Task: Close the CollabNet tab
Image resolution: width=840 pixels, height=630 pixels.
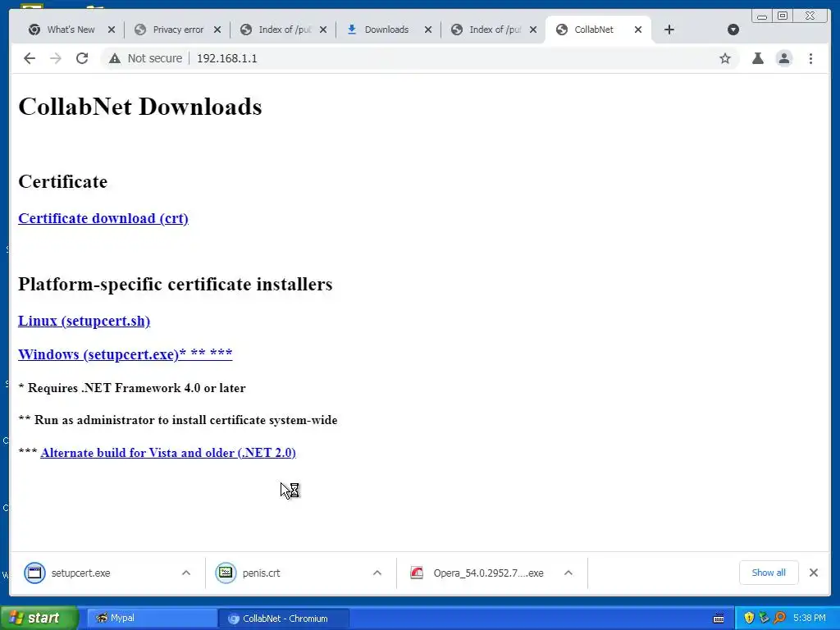Action: [x=638, y=30]
